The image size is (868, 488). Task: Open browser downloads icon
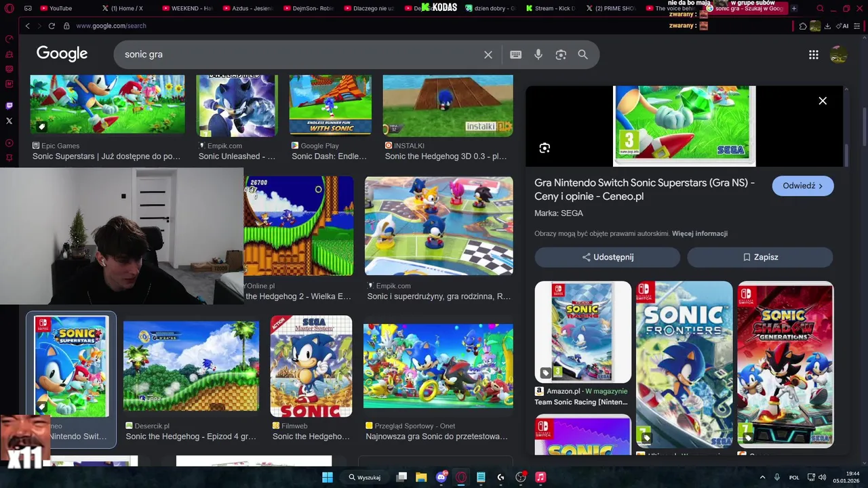[x=827, y=26]
